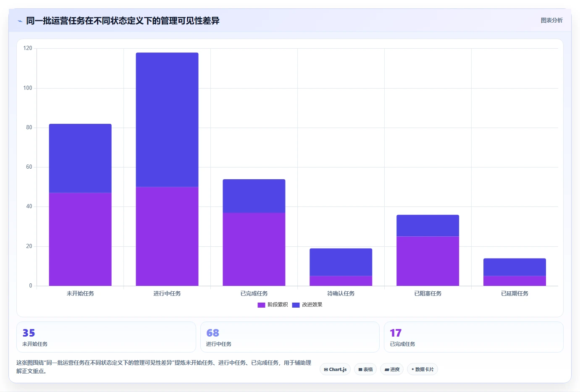Select the 已延期任务 purple bar segment

515,281
